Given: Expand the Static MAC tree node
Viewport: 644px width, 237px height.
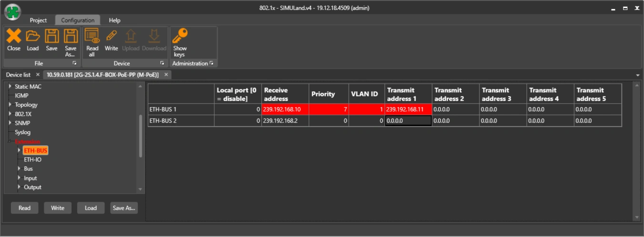Looking at the screenshot, I should 10,86.
